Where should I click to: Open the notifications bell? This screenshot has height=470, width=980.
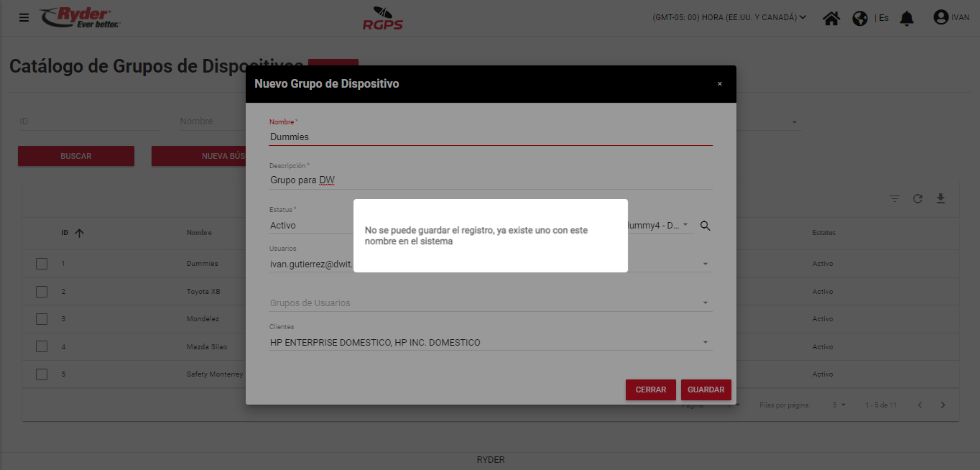907,18
